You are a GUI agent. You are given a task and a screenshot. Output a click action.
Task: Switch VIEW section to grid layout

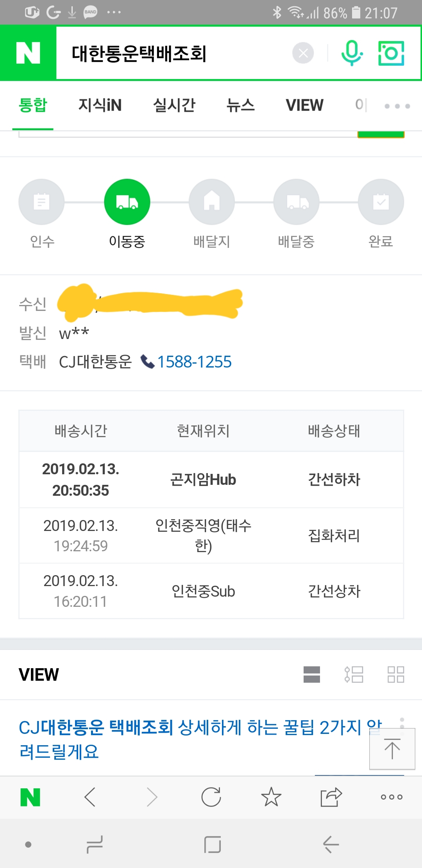pos(395,674)
